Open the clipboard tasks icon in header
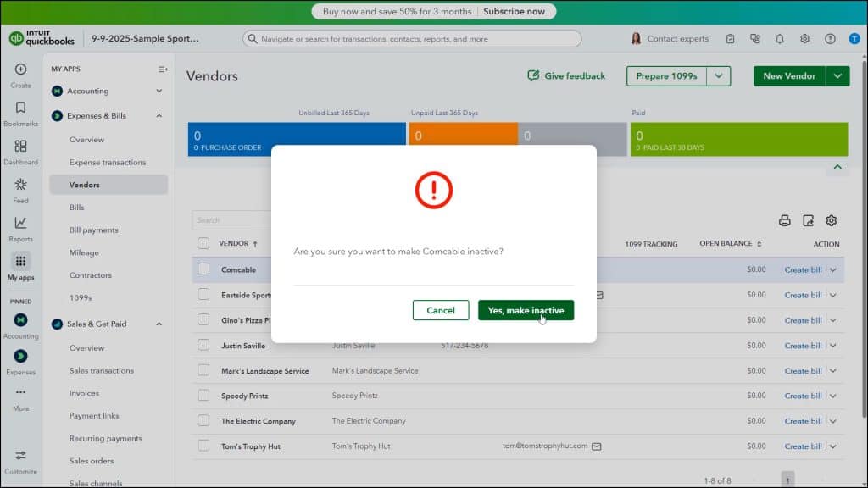The height and width of the screenshot is (488, 868). [x=730, y=39]
